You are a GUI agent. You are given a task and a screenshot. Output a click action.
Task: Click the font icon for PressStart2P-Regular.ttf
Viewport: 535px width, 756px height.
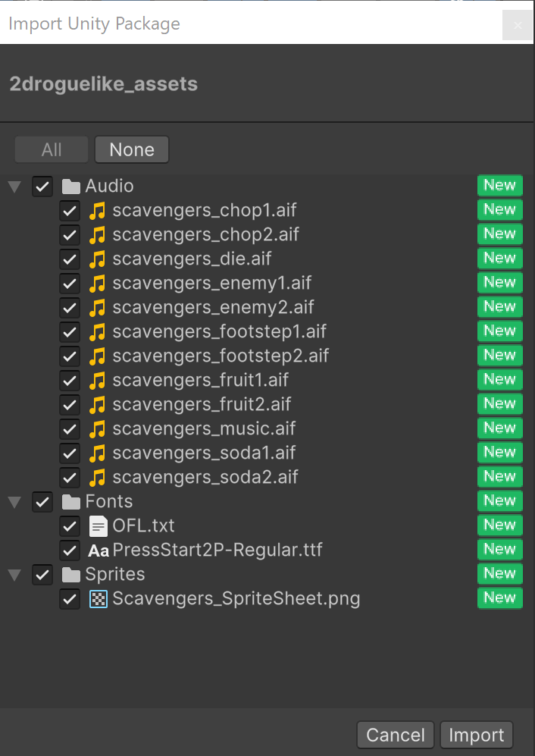click(99, 551)
